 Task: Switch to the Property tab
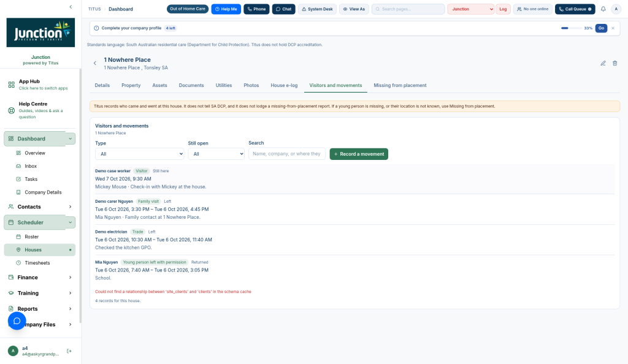pyautogui.click(x=131, y=85)
